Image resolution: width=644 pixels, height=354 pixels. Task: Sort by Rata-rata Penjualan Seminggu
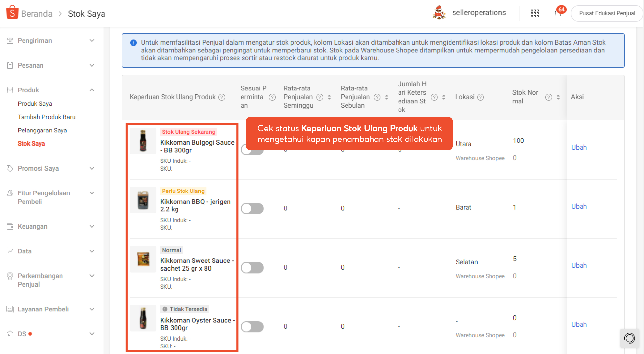329,97
